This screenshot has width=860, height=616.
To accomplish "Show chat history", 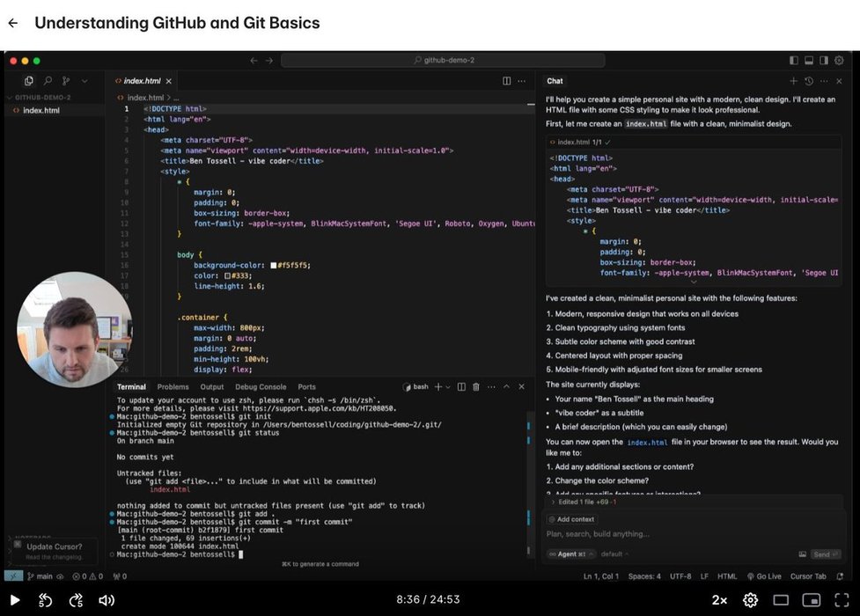I will [x=808, y=81].
